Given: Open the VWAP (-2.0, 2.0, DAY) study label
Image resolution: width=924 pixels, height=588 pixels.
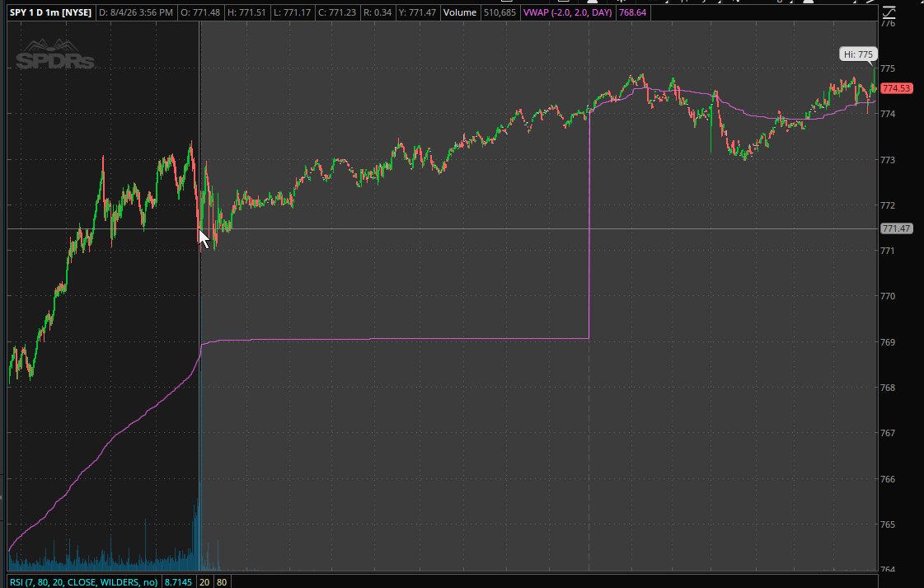Looking at the screenshot, I should [x=567, y=12].
